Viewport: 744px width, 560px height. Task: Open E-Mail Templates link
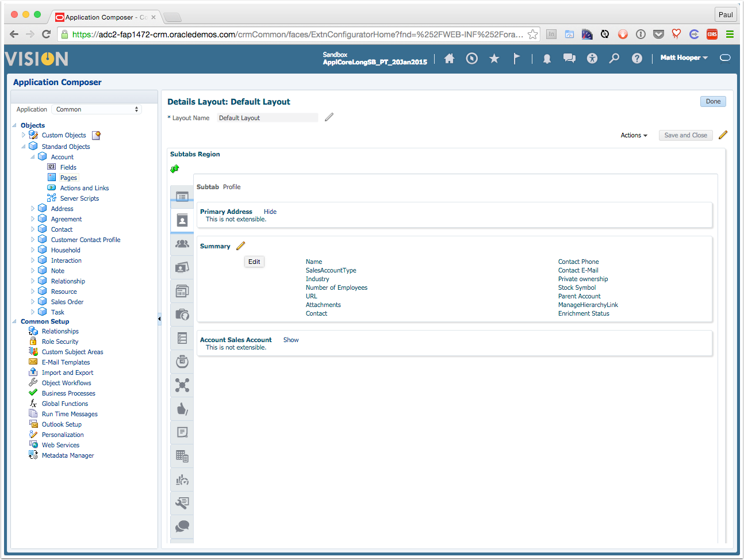pos(66,362)
